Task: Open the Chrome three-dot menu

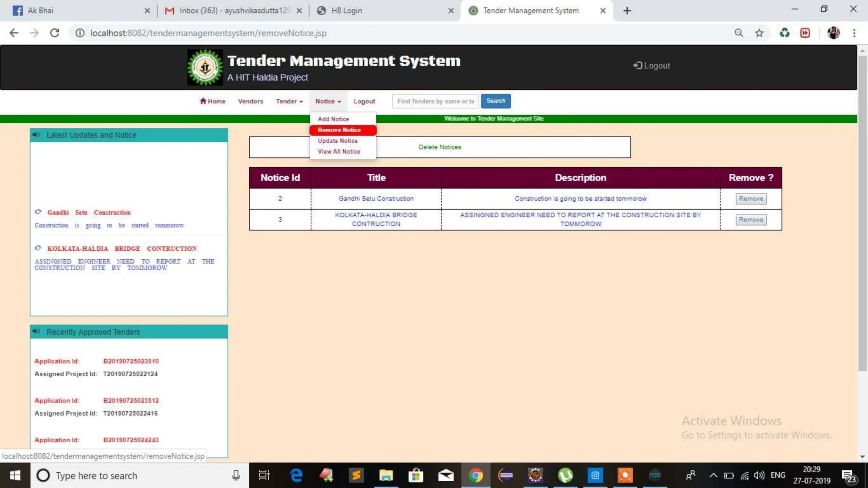Action: [x=854, y=33]
